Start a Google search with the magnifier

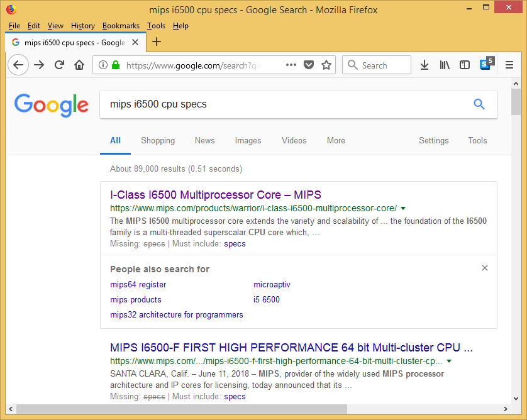(479, 104)
